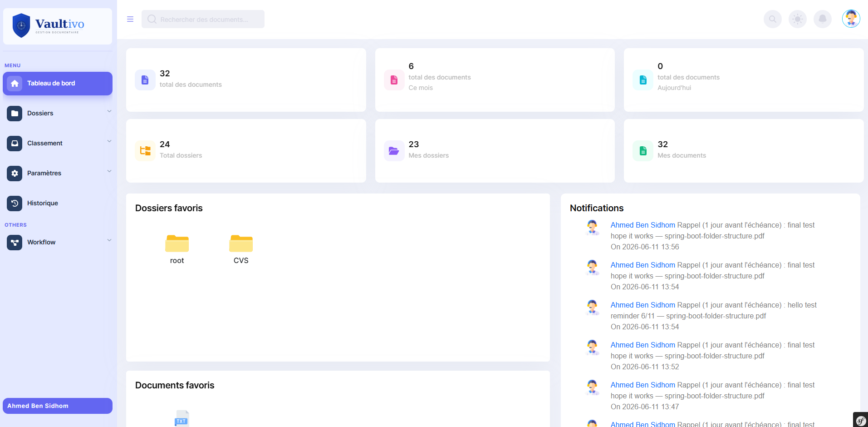Click avatar of the 13:52 notification
This screenshot has height=427, width=868.
(x=592, y=347)
